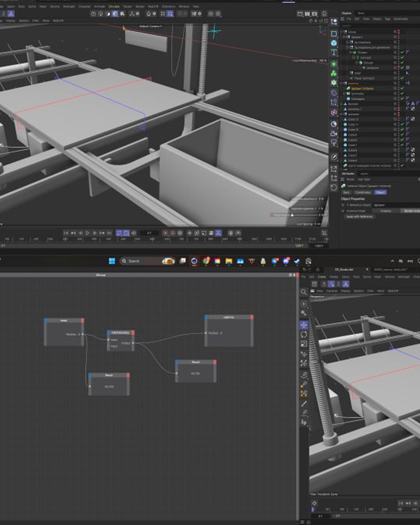Open the Objects manager hamburger menu

click(x=343, y=19)
